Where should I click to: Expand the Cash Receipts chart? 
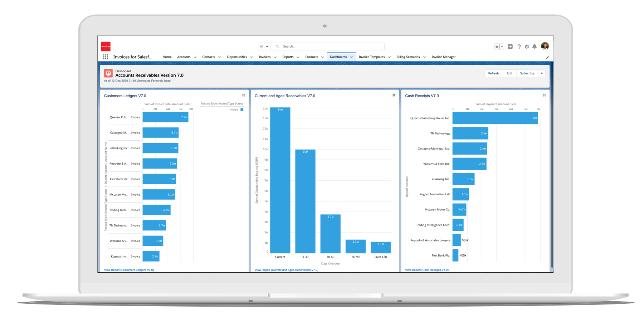[544, 95]
